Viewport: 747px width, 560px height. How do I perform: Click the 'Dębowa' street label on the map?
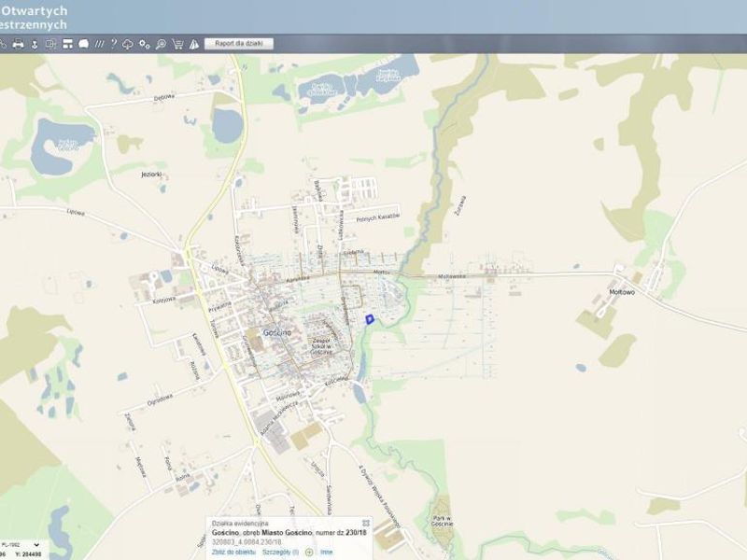click(x=164, y=98)
